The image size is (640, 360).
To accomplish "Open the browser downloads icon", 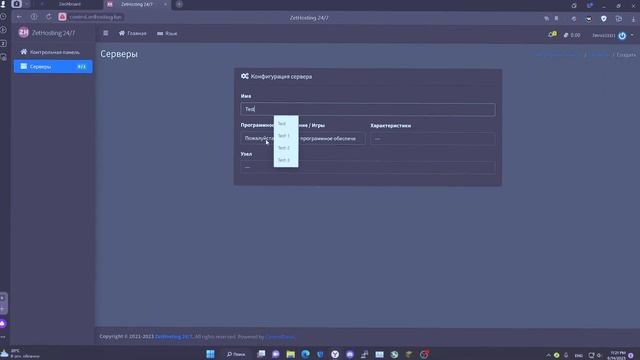I will coord(633,19).
